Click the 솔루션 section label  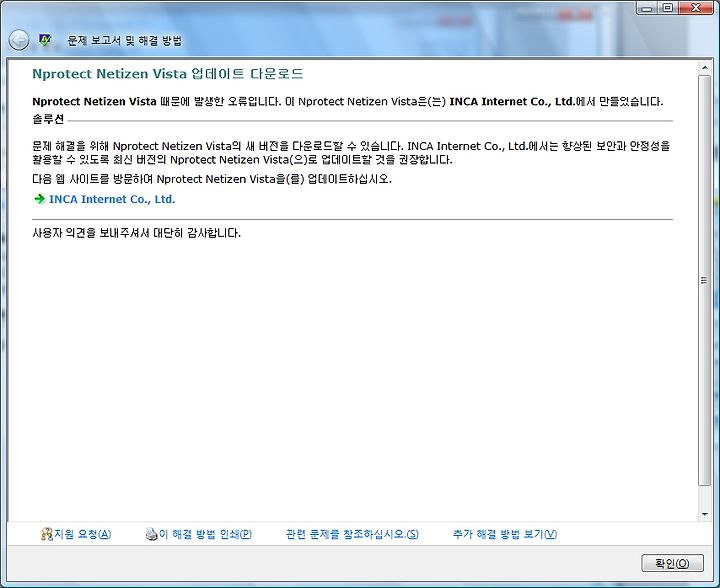[48, 119]
